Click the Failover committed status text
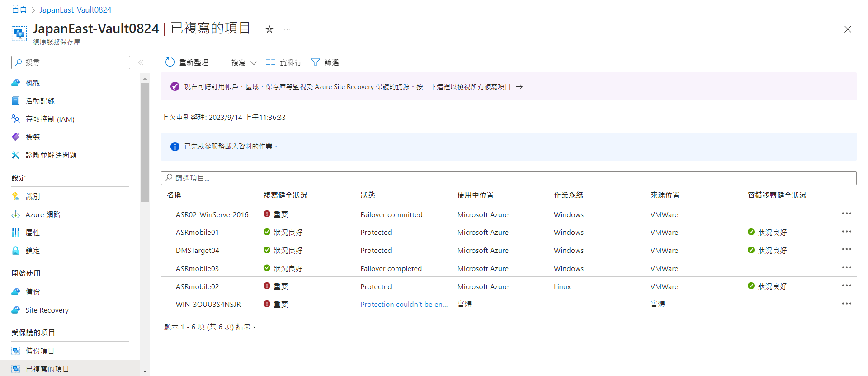The width and height of the screenshot is (868, 376). tap(392, 214)
